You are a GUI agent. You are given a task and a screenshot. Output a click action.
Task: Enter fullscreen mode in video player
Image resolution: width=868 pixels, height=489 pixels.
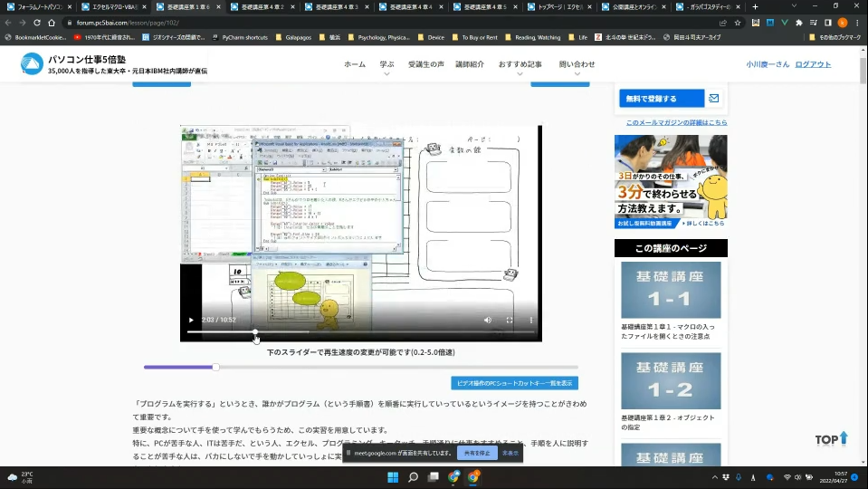point(510,320)
